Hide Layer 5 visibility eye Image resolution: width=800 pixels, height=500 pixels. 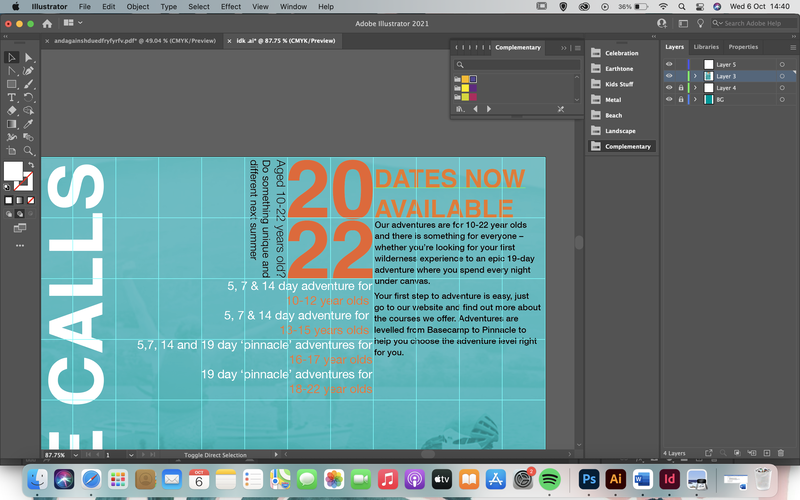click(x=669, y=64)
